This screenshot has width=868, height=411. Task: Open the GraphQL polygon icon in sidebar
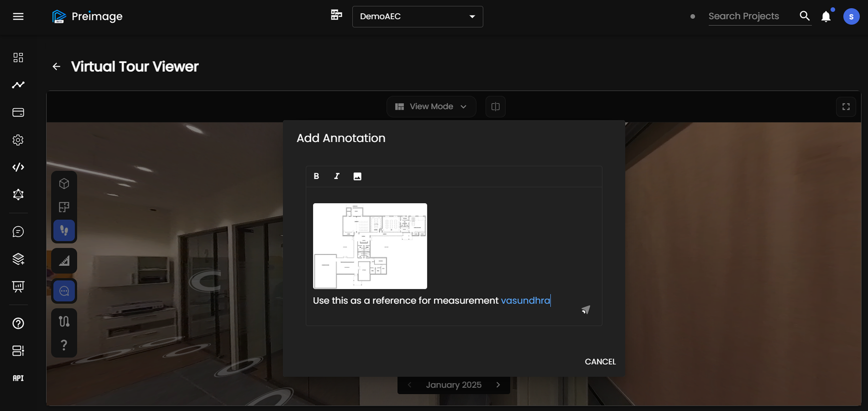(x=18, y=195)
